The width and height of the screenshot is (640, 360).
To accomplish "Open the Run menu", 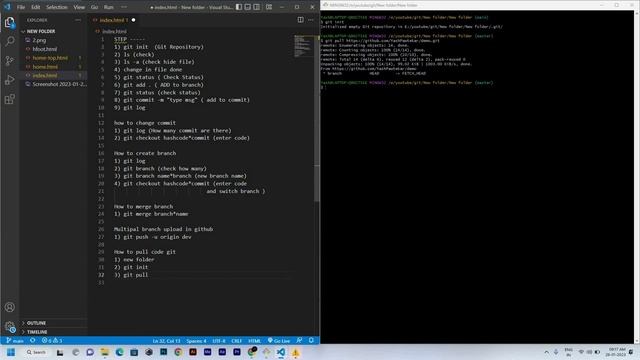I will click(109, 7).
